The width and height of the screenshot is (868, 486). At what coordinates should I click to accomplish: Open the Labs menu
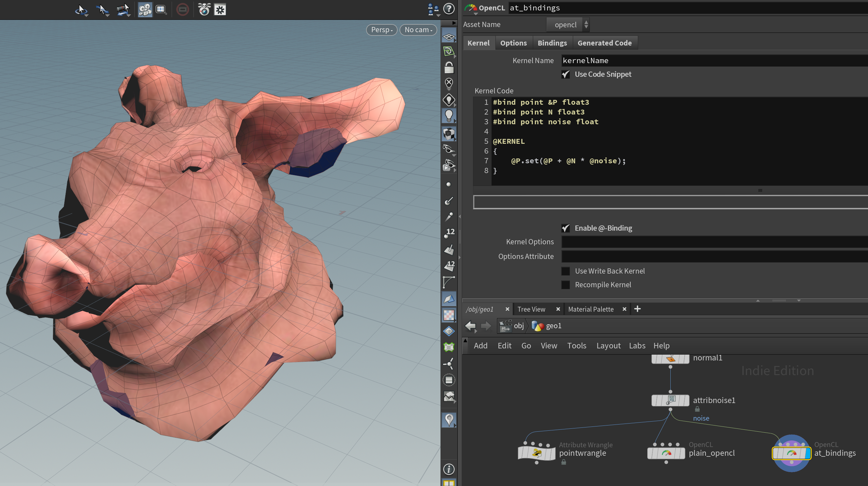tap(637, 346)
